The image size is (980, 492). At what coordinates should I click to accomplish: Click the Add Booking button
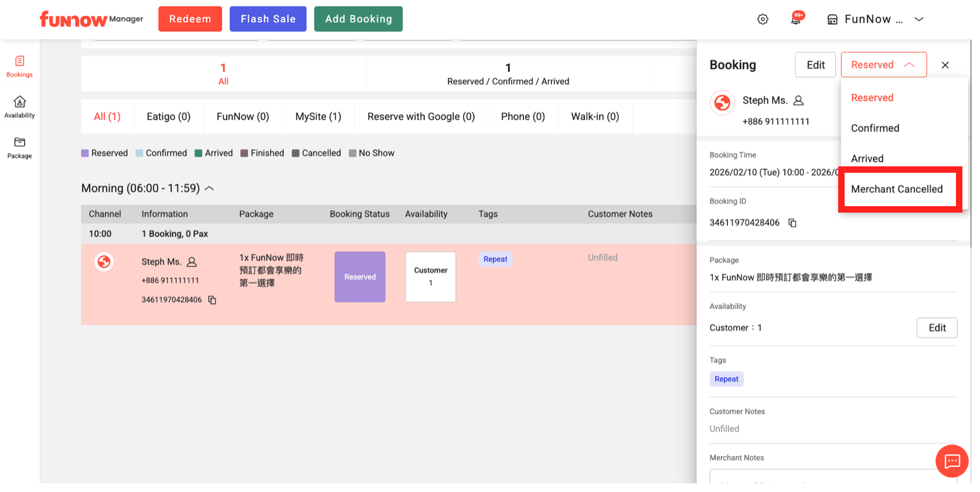click(358, 19)
